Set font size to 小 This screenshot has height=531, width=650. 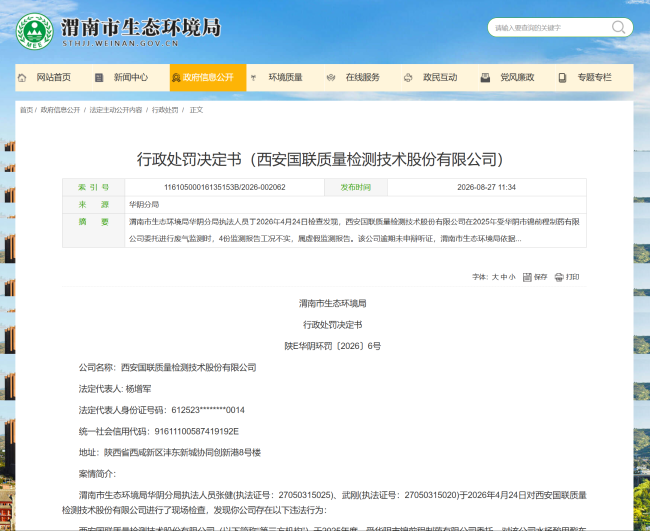pos(512,277)
